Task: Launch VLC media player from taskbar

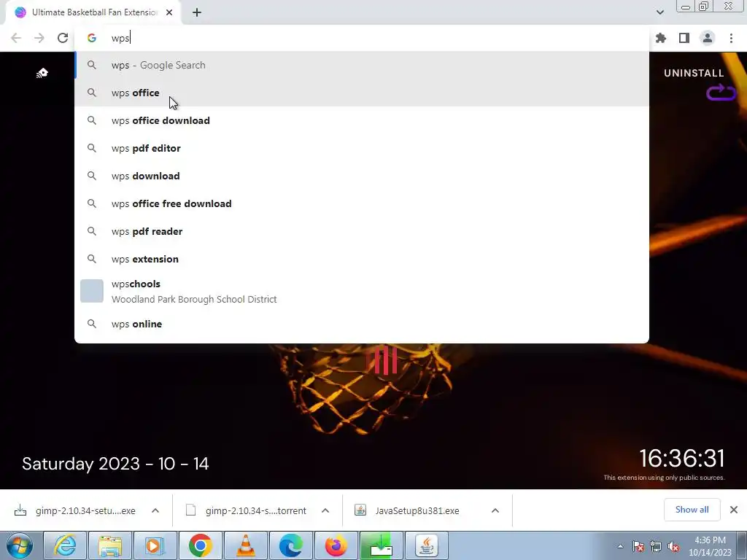Action: pos(245,545)
